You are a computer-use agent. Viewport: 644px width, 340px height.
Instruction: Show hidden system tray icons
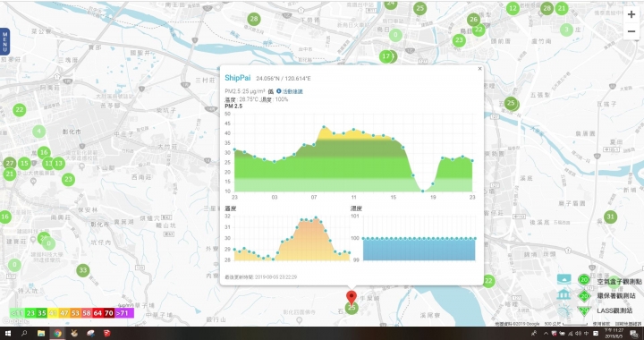[546, 334]
